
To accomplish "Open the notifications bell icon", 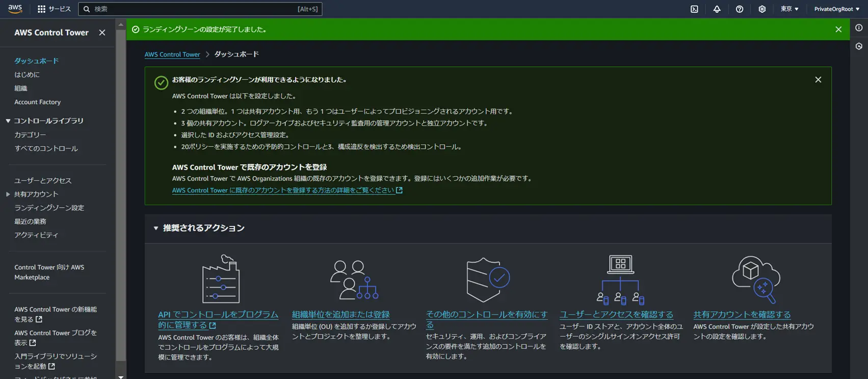I will pos(717,9).
